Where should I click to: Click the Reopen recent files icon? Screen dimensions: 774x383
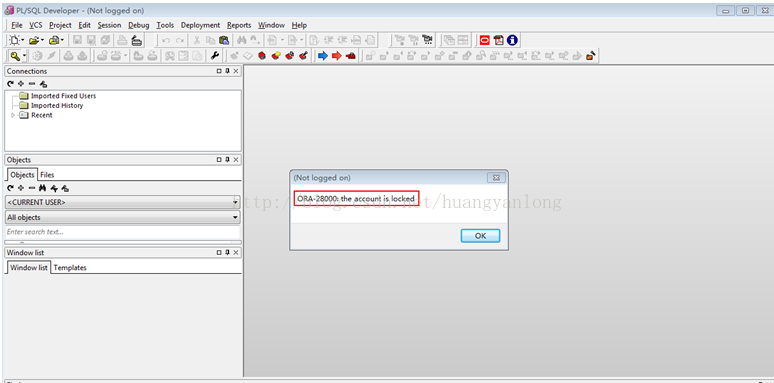(54, 40)
